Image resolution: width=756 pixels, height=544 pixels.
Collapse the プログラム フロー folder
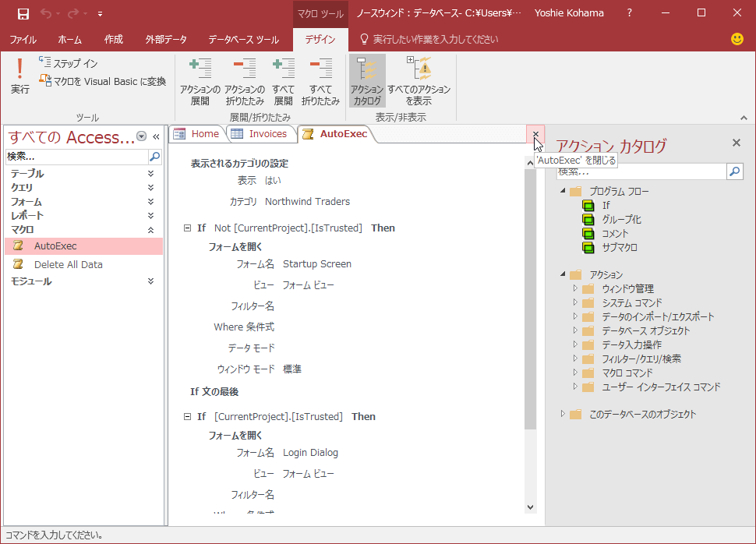[563, 191]
